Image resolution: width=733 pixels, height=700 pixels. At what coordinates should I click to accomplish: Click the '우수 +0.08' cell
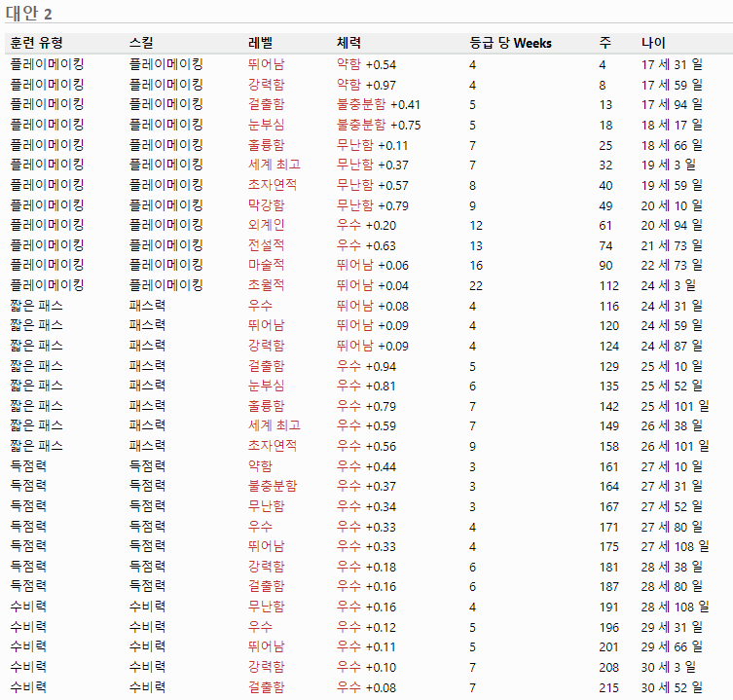tap(366, 687)
